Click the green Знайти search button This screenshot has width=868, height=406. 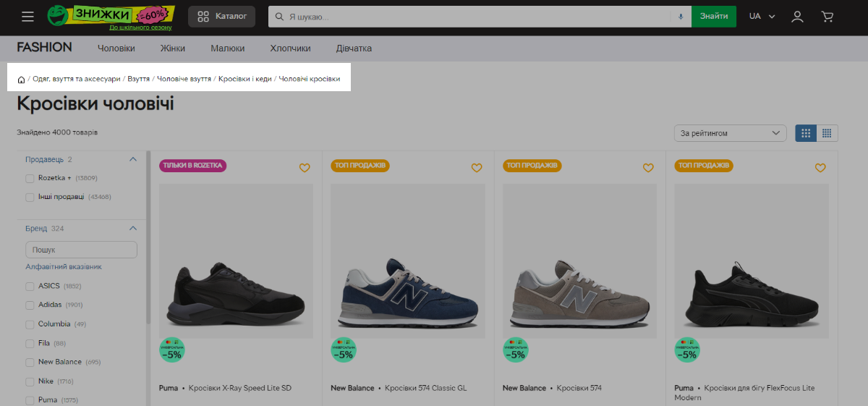pos(714,16)
